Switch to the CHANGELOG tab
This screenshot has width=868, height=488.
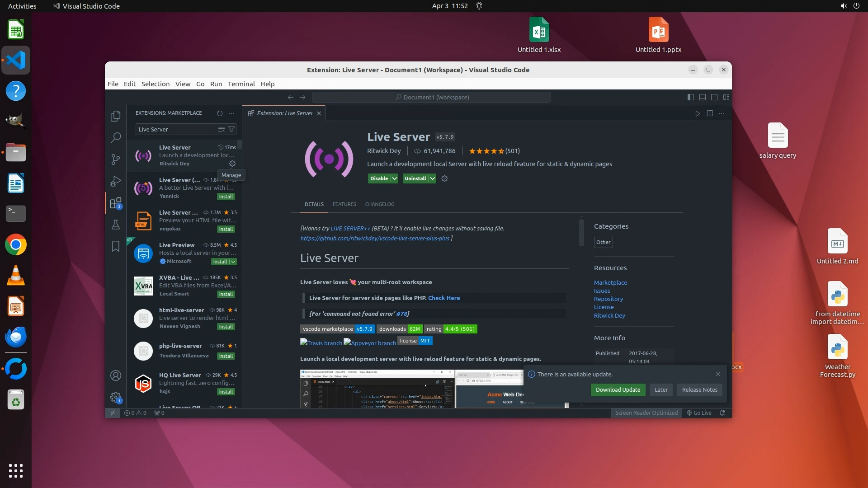[379, 204]
